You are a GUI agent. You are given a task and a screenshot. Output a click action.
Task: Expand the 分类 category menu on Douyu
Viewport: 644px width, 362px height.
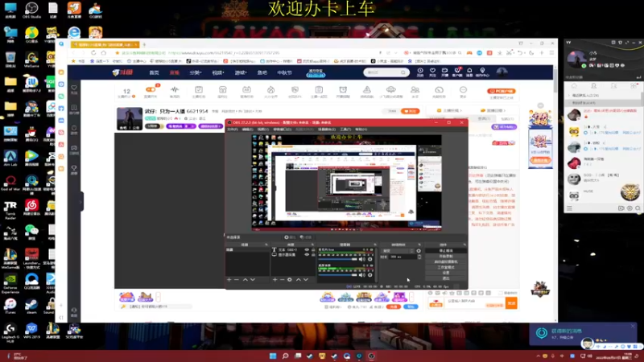click(x=196, y=72)
